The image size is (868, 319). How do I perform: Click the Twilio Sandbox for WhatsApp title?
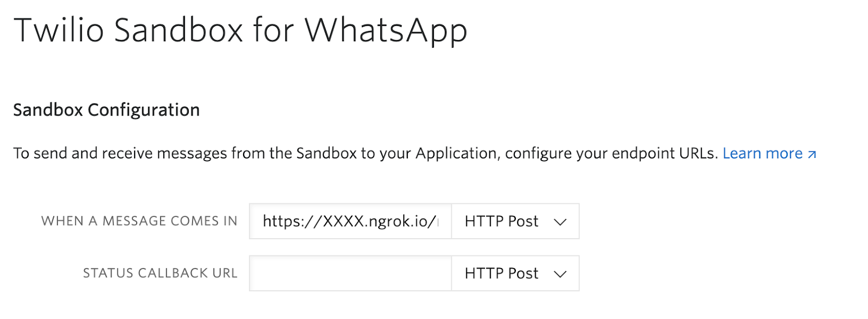tap(240, 30)
